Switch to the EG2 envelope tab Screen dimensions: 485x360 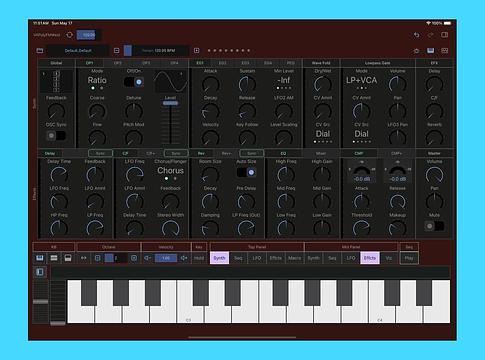[222, 63]
